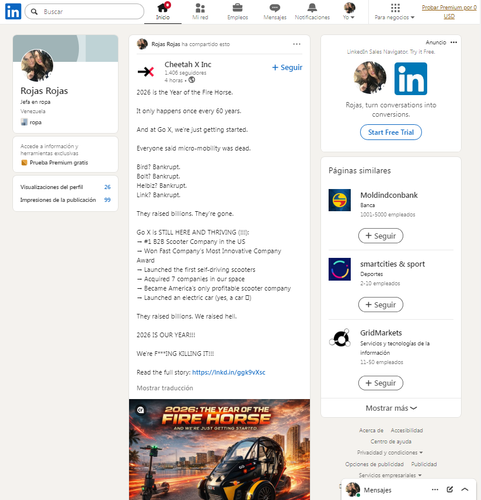Expand Privacidad y condiciones dropdown
The height and width of the screenshot is (500, 481).
pyautogui.click(x=390, y=453)
